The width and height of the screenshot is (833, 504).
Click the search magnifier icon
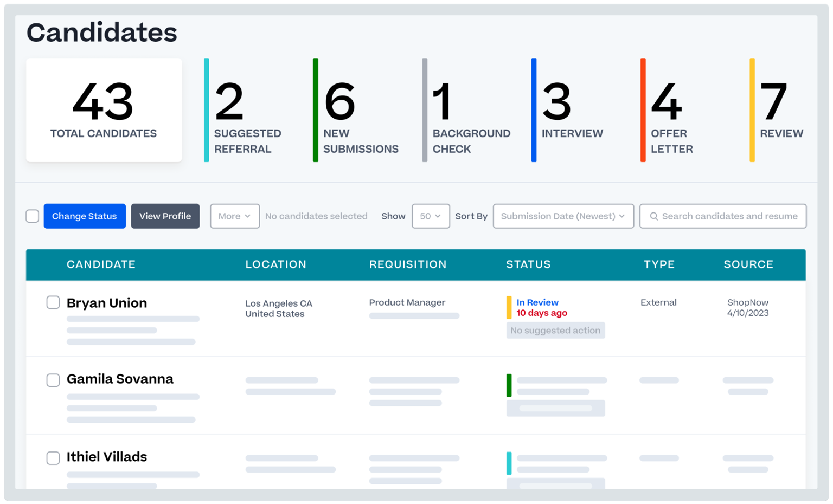[x=653, y=216]
